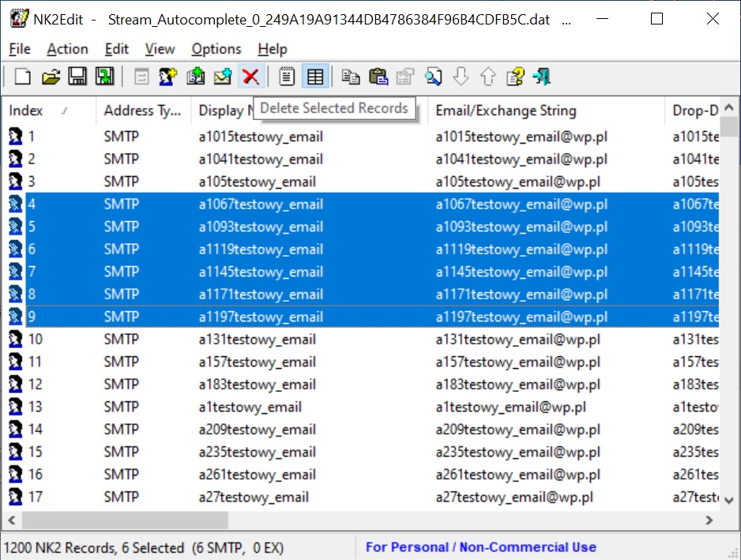Open the Action menu
Screen dimensions: 741x560
[67, 49]
